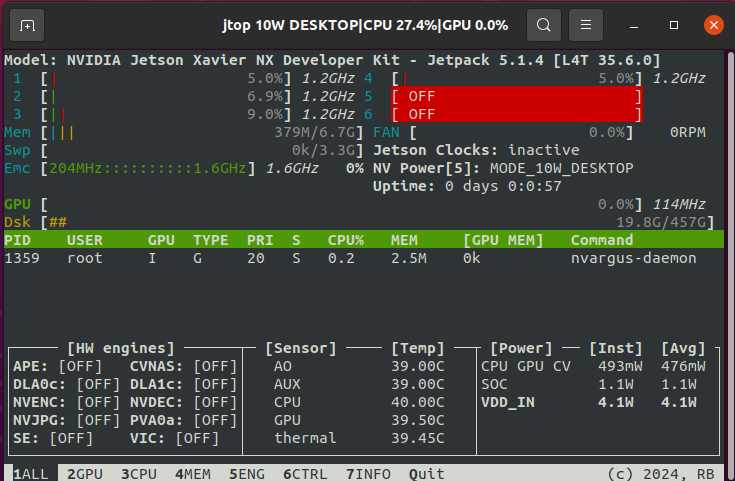
Task: Click the FAN speed bar at 0.0%
Action: point(521,132)
